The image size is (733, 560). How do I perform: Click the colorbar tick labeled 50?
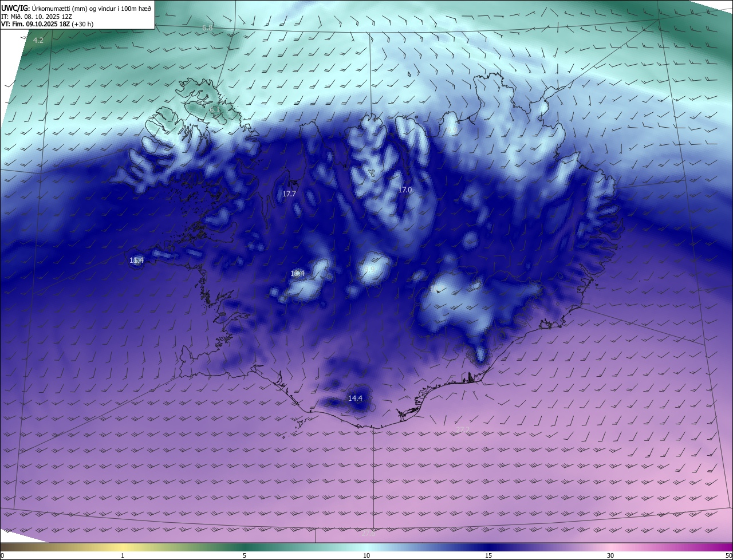coord(728,555)
